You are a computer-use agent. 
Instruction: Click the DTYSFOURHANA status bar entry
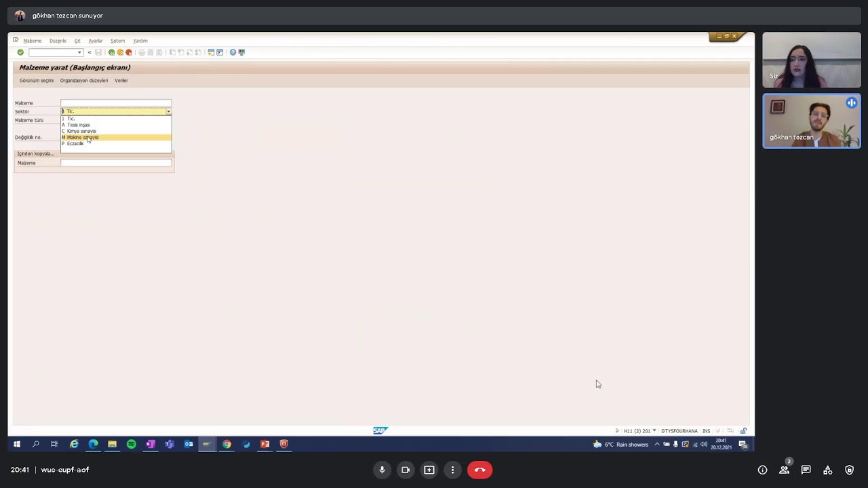coord(679,431)
